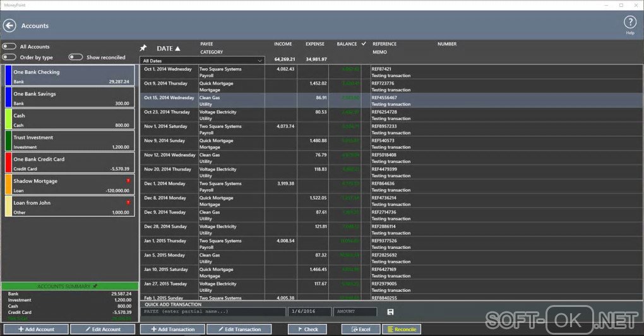Select the Dec 9, 2014 Tuesday transaction
This screenshot has width=644, height=336.
pos(392,215)
